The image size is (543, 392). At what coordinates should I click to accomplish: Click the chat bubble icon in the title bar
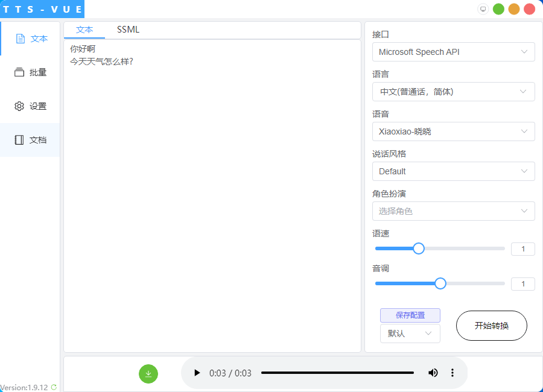pyautogui.click(x=483, y=8)
